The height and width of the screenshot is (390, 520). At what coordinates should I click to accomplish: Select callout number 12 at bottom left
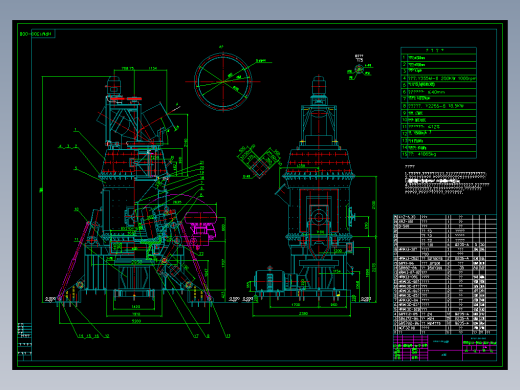[x=107, y=336]
